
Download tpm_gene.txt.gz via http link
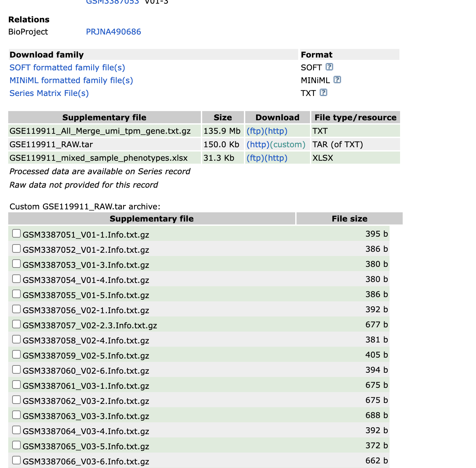click(x=276, y=131)
